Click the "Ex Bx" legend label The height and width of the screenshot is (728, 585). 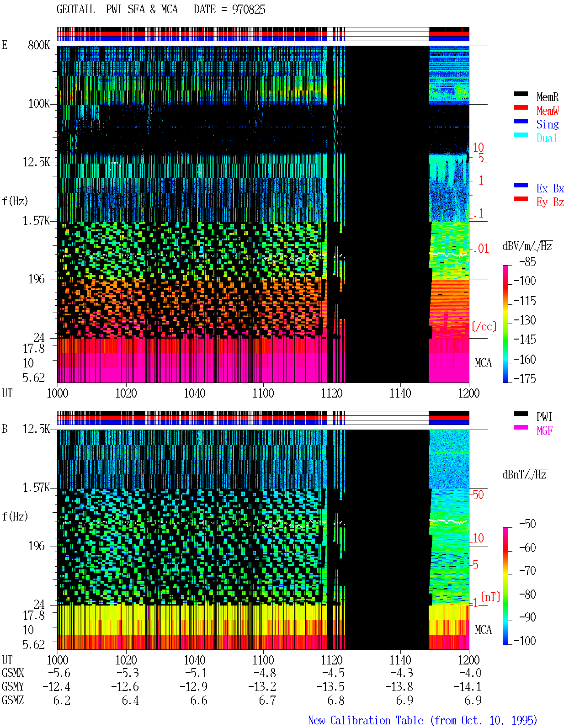point(550,188)
